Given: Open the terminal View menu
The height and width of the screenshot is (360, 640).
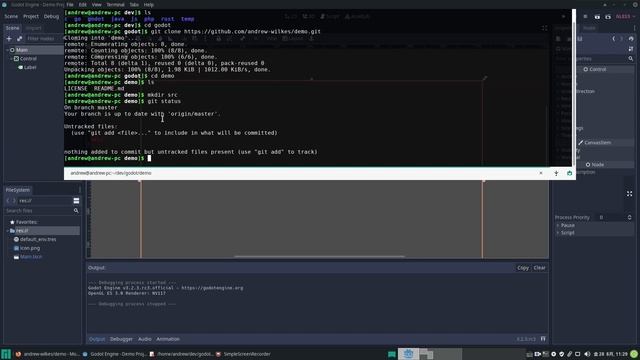Looking at the screenshot, I should pyautogui.click(x=96, y=5).
